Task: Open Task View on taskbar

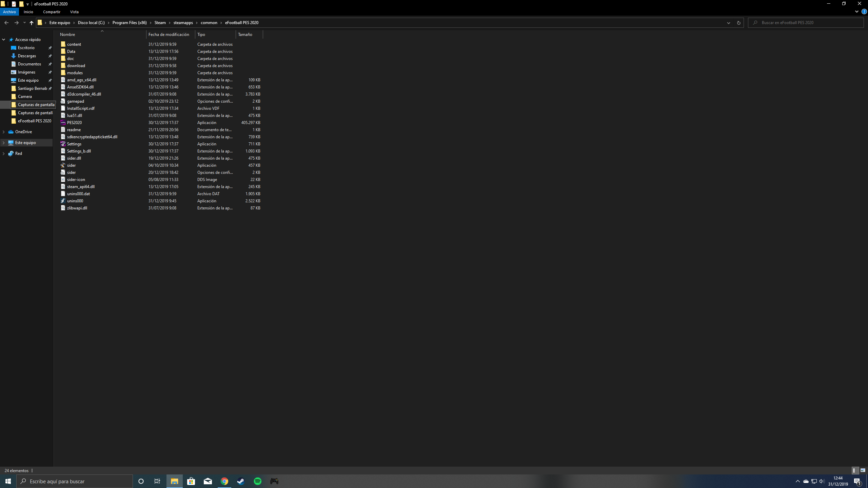Action: click(157, 481)
